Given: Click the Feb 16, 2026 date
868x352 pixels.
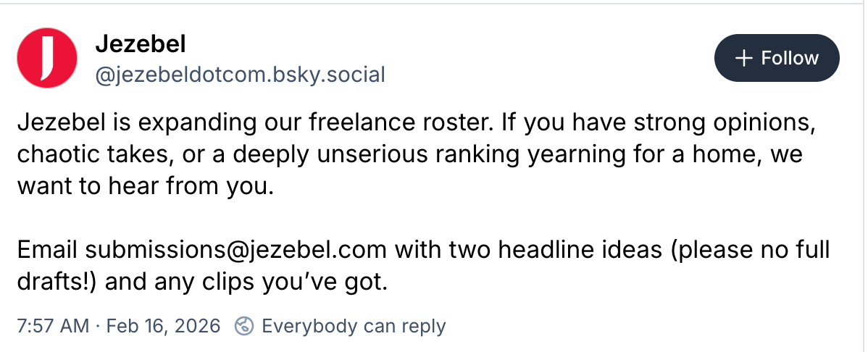Looking at the screenshot, I should click(x=163, y=326).
